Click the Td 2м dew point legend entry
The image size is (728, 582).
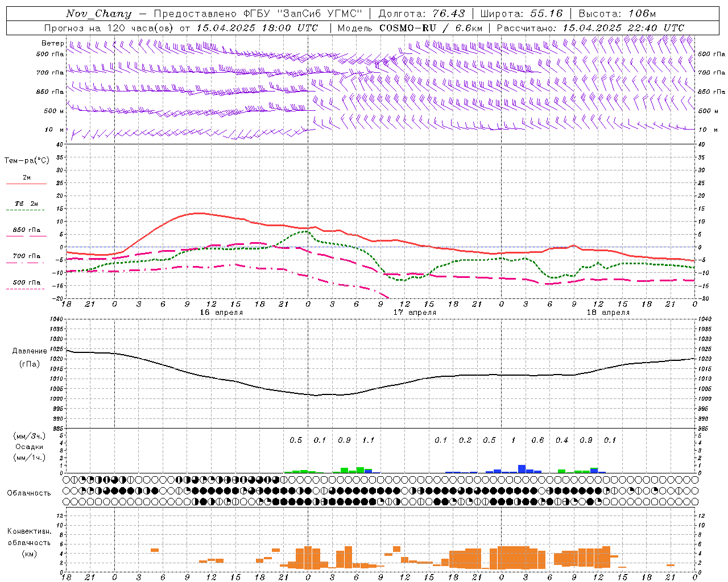coord(26,203)
